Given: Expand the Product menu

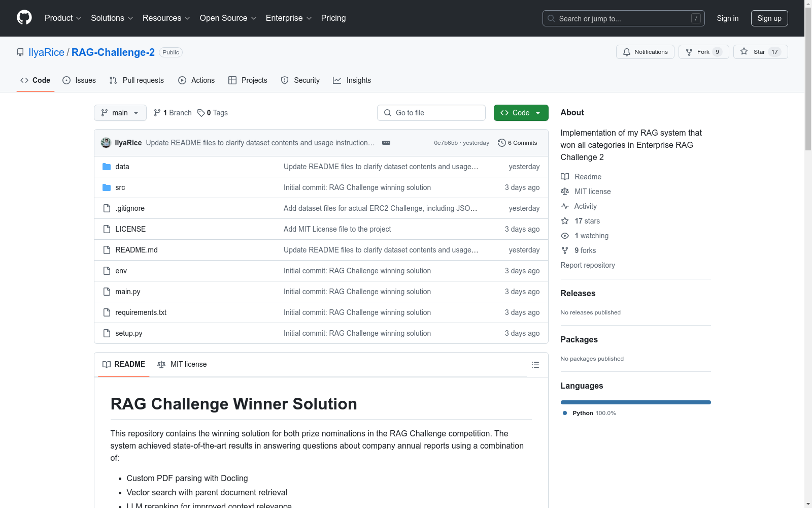Looking at the screenshot, I should [x=63, y=18].
